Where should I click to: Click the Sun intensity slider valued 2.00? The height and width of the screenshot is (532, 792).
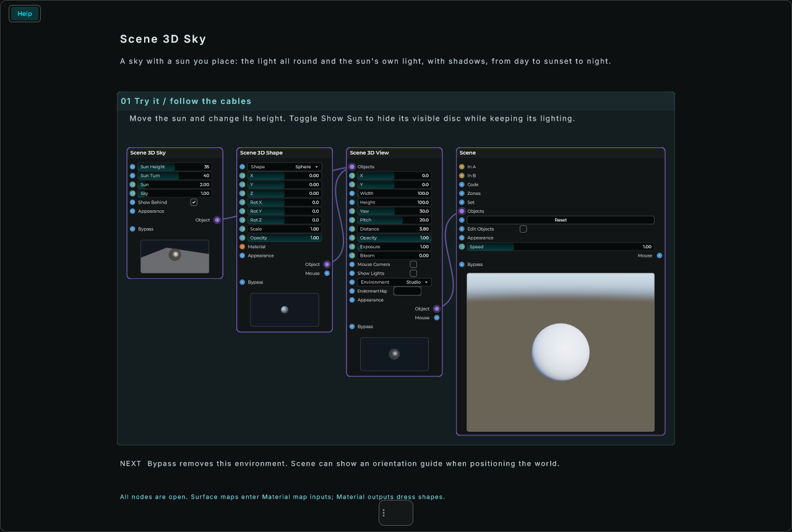click(174, 184)
